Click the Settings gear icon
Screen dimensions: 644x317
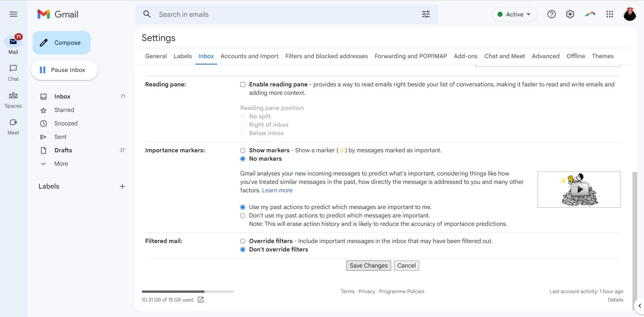point(570,14)
